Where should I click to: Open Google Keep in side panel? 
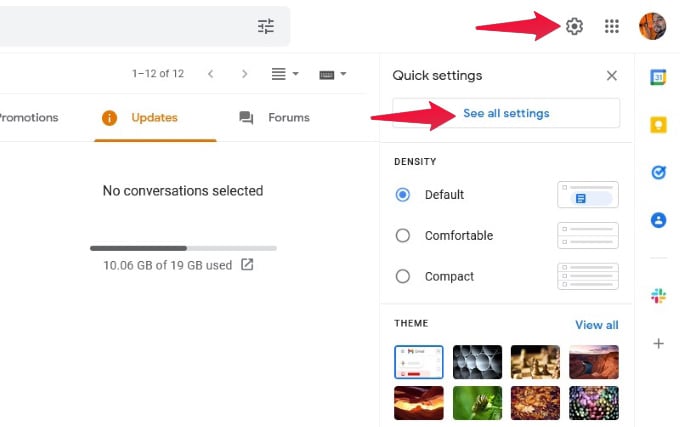click(658, 125)
